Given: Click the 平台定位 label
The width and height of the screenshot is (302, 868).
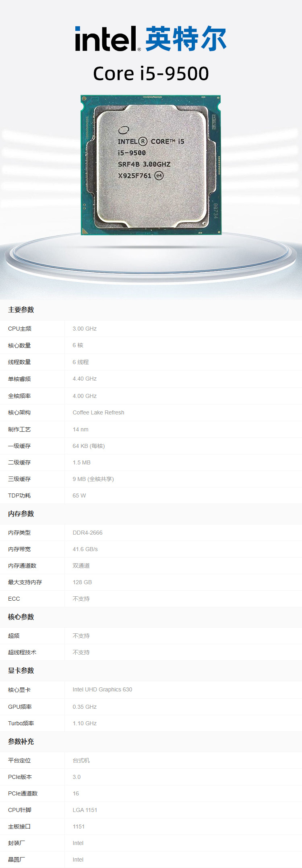Looking at the screenshot, I should (19, 760).
